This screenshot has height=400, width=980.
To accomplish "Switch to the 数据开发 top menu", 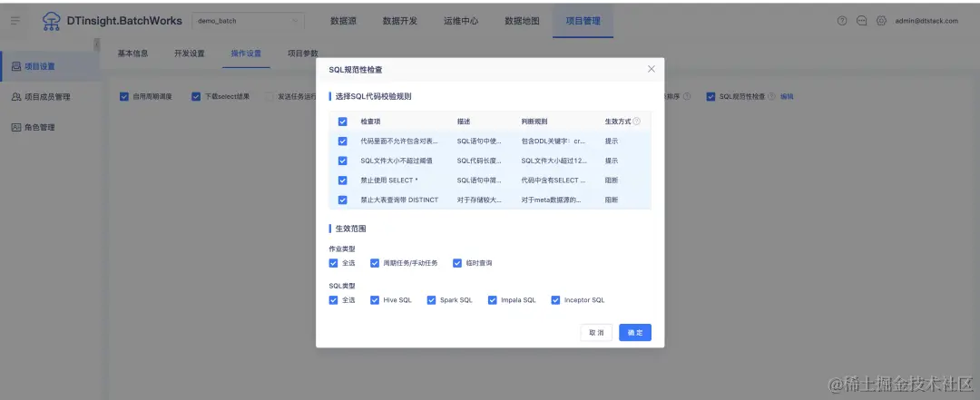I will (400, 21).
